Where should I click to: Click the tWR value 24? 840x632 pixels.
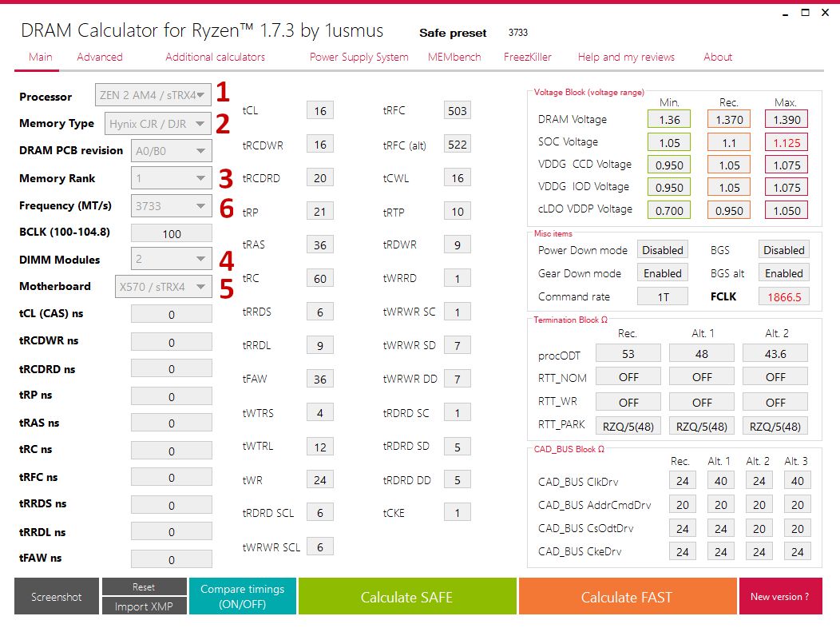point(320,479)
